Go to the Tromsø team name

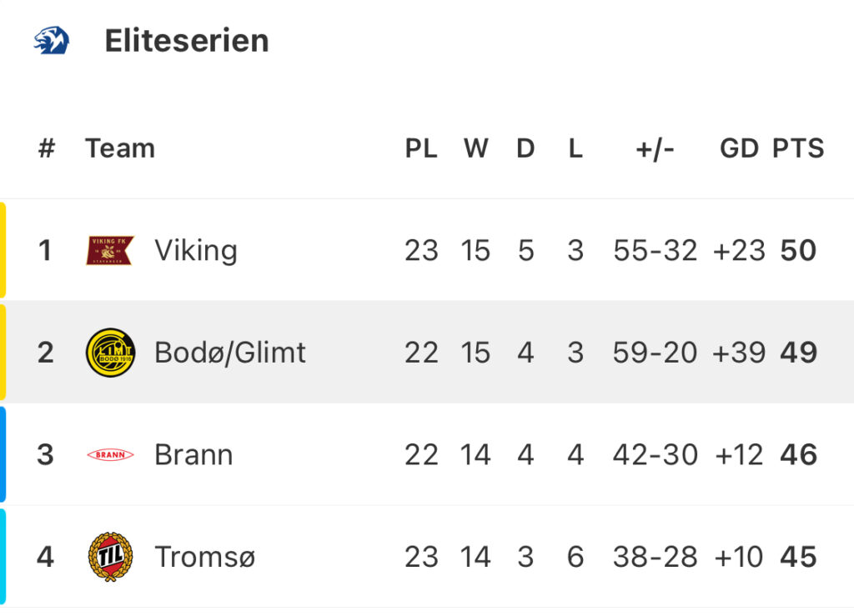pyautogui.click(x=205, y=557)
